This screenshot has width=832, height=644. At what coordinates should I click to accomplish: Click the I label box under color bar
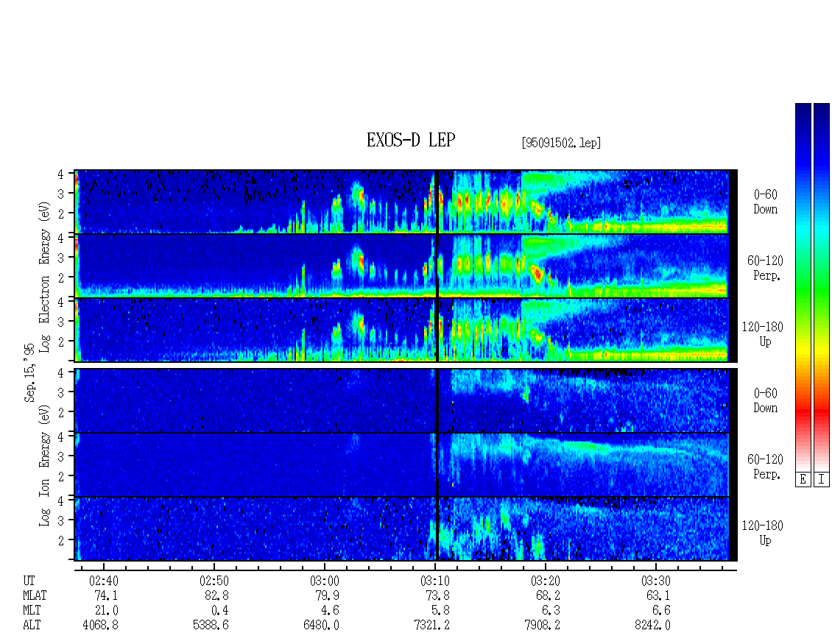click(x=822, y=480)
